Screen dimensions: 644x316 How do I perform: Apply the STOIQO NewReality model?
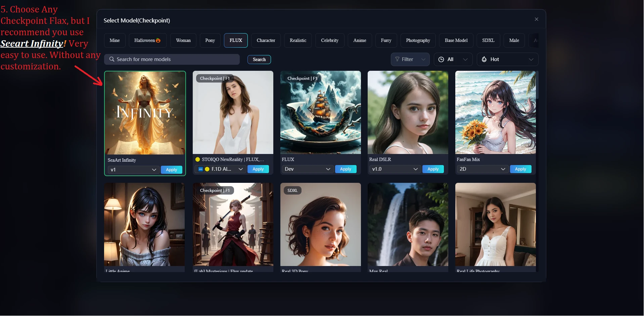click(258, 169)
